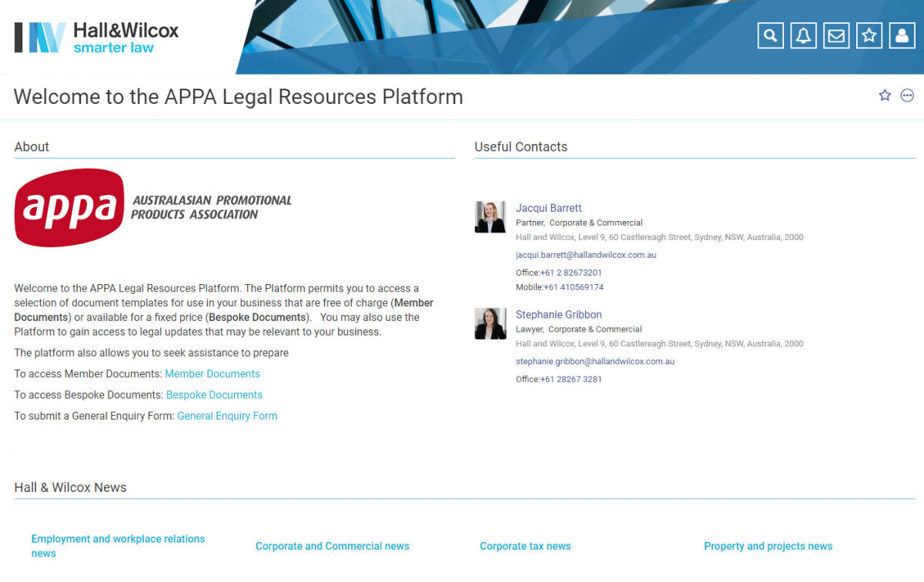This screenshot has width=924, height=582.
Task: Open Corporate tax news
Action: (525, 546)
